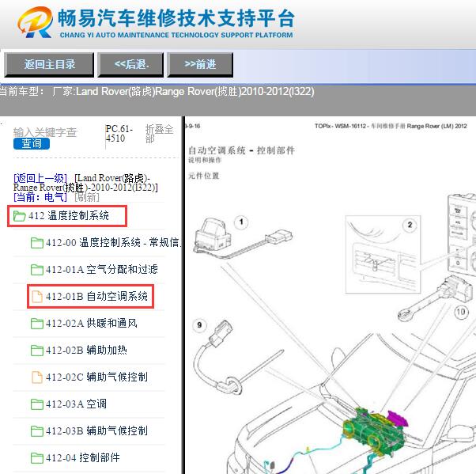This screenshot has height=474, width=476.
Task: Open the 412-00 folder icon
Action: [x=37, y=243]
